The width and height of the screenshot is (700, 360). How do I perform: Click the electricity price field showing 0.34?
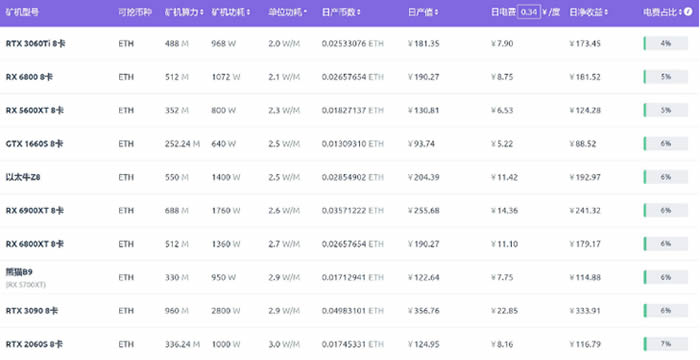(x=529, y=12)
